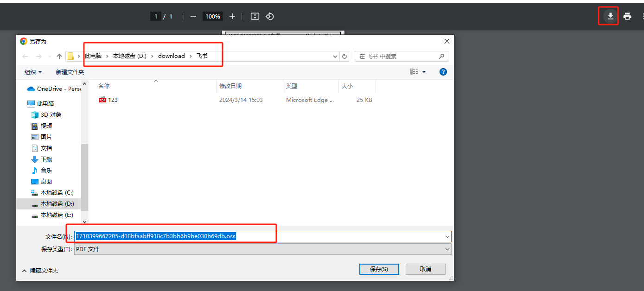The image size is (644, 291).
Task: Select 此电脑 in the address bar
Action: coord(93,56)
